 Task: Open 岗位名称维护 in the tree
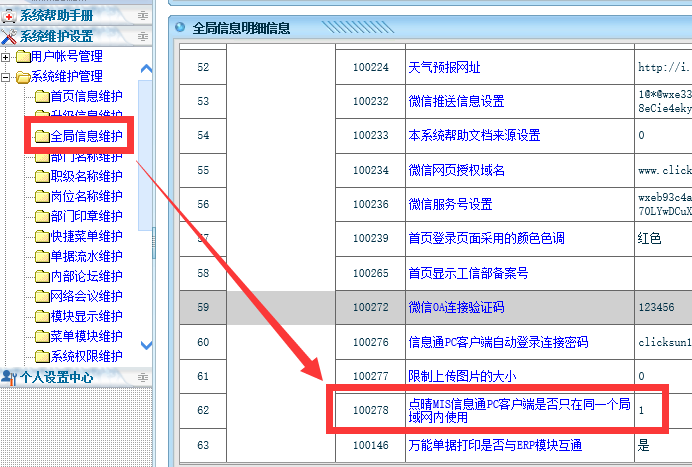click(86, 196)
